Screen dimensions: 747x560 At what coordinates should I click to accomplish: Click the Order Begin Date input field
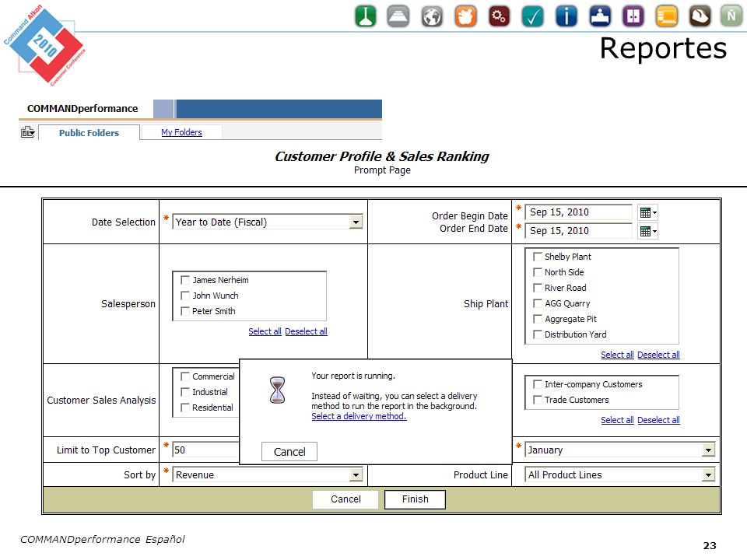(579, 212)
